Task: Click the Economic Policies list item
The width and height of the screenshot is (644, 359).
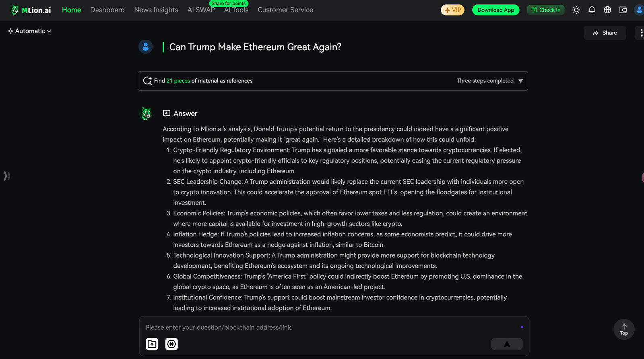Action: (347, 218)
